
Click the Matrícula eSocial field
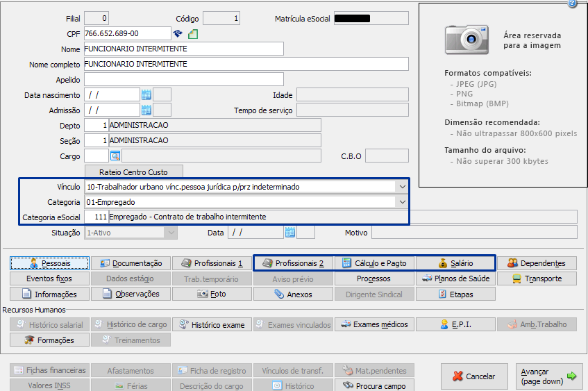pyautogui.click(x=371, y=18)
